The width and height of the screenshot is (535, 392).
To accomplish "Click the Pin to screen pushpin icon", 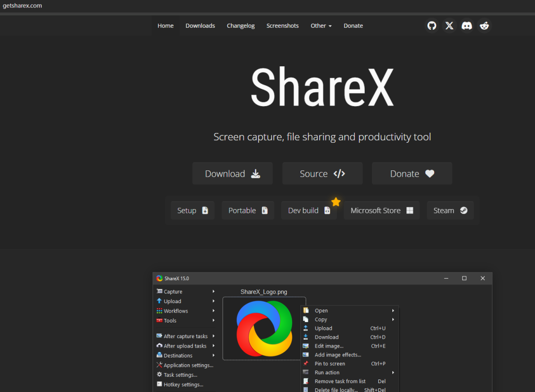I will point(306,363).
